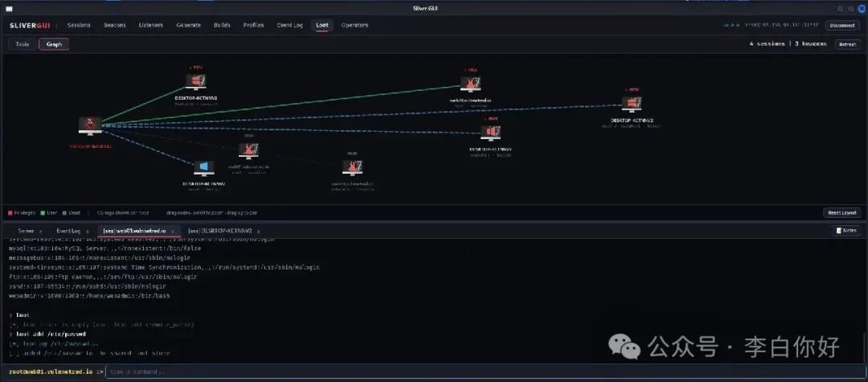Viewport: 868px width, 382px height.
Task: Refresh the sessions graph
Action: (848, 44)
